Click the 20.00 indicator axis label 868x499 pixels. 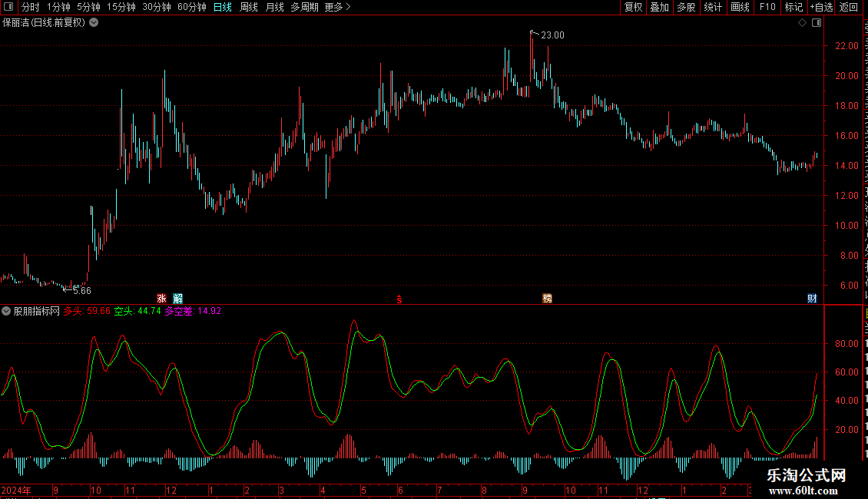pos(847,429)
